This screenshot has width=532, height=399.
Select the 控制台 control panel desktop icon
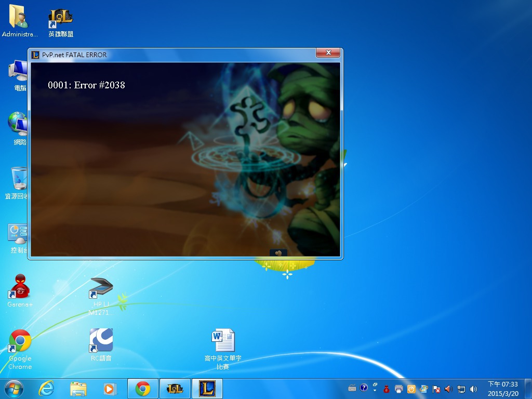18,238
